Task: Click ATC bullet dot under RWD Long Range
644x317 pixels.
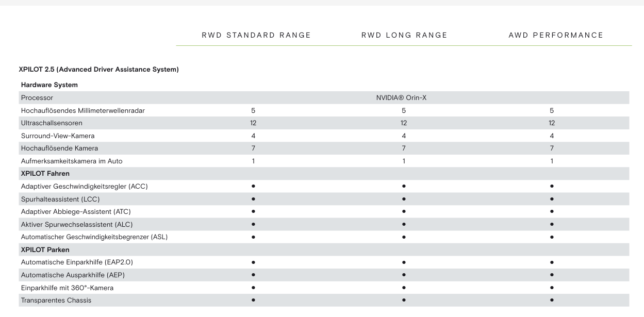Action: (404, 211)
